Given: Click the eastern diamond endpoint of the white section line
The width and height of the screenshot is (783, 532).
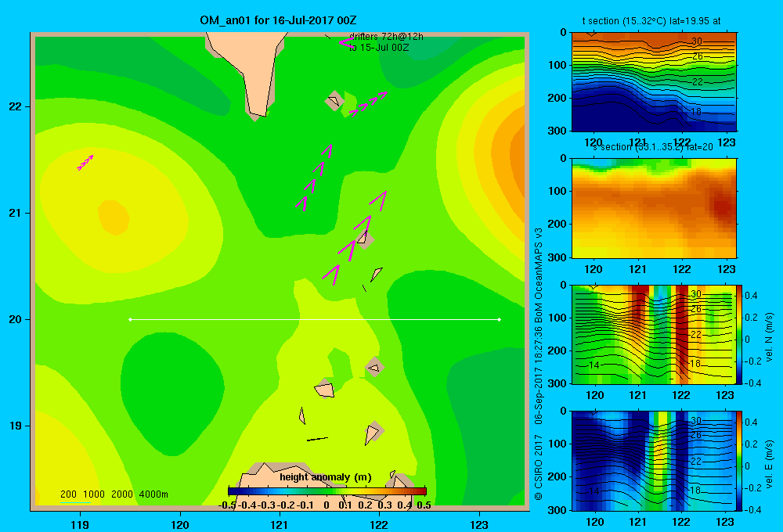Looking at the screenshot, I should pyautogui.click(x=500, y=319).
